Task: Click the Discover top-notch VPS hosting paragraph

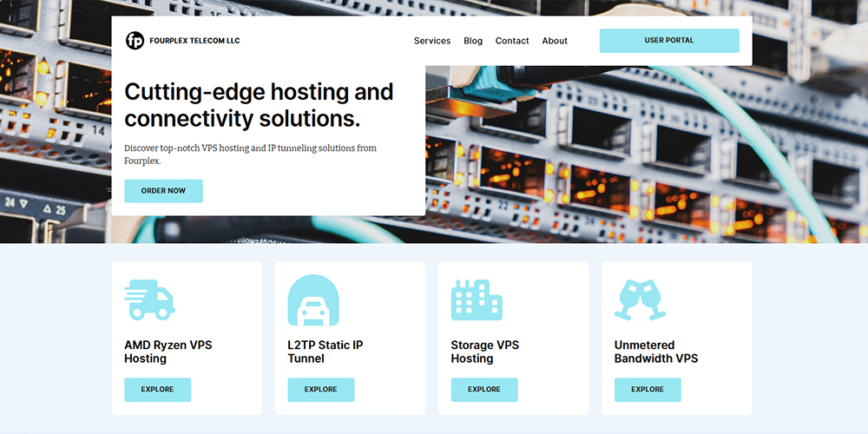Action: tap(250, 155)
